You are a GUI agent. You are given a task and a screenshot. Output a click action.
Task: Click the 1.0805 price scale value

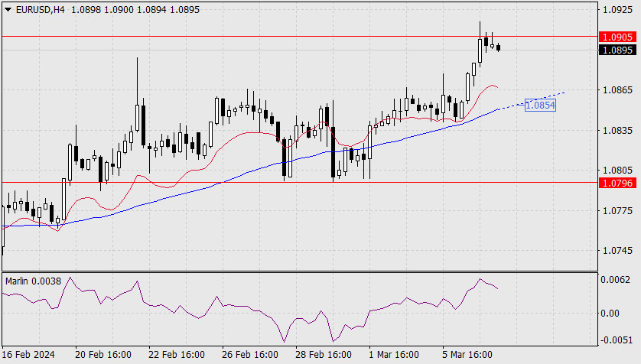[618, 170]
